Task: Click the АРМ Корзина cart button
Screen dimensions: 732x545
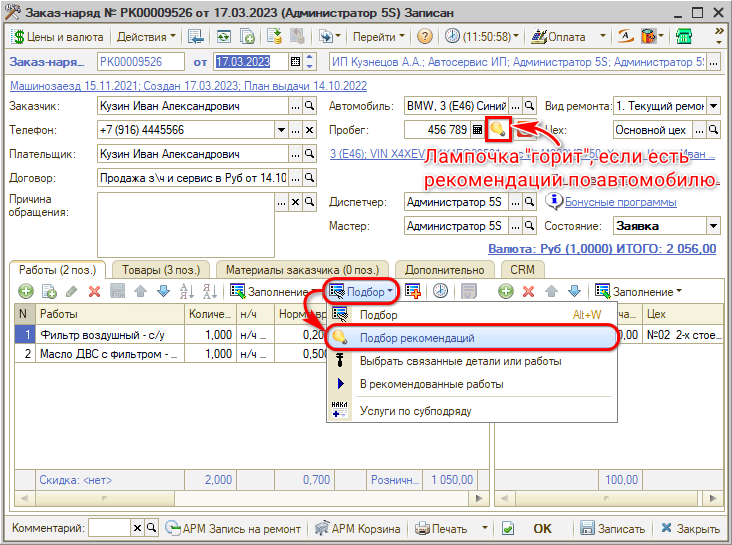Action: 358,527
